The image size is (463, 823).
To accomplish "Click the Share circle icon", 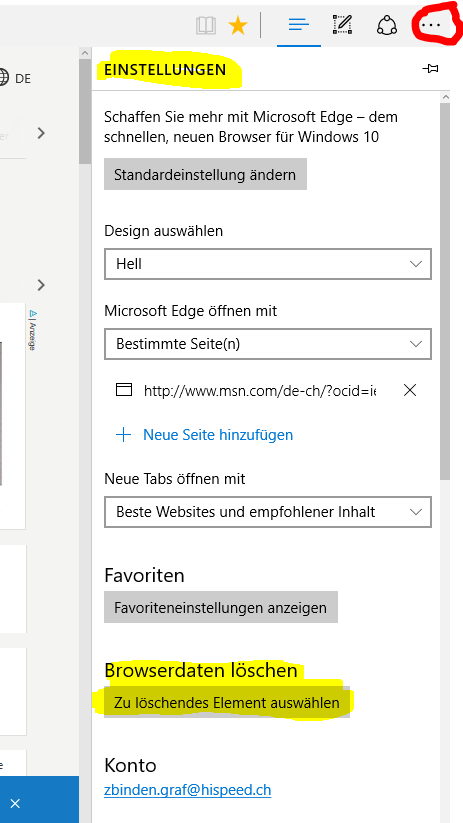I will (x=387, y=25).
